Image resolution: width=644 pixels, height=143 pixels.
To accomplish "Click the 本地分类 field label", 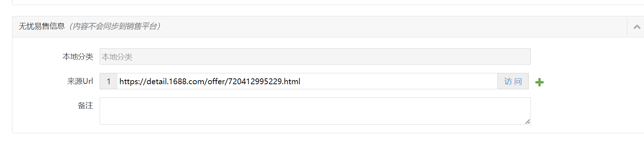I will pos(78,57).
